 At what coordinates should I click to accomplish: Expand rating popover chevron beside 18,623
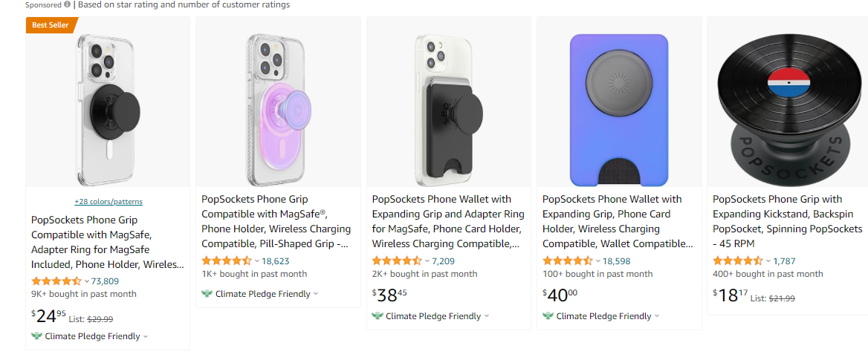(x=257, y=261)
